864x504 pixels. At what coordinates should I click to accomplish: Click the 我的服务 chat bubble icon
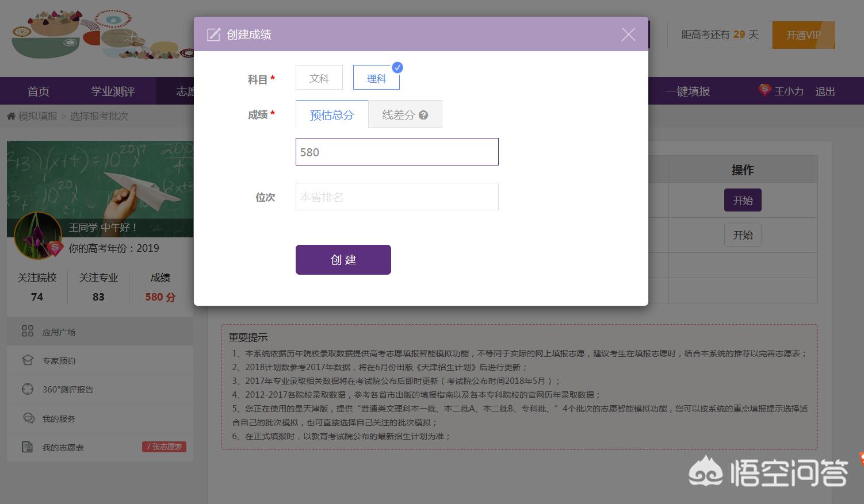pyautogui.click(x=28, y=418)
